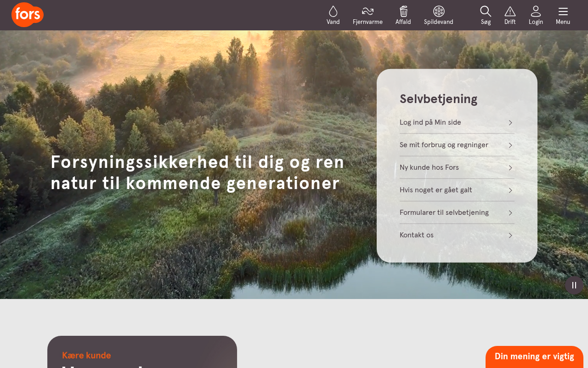Open the Søg magnifier icon

click(x=486, y=11)
